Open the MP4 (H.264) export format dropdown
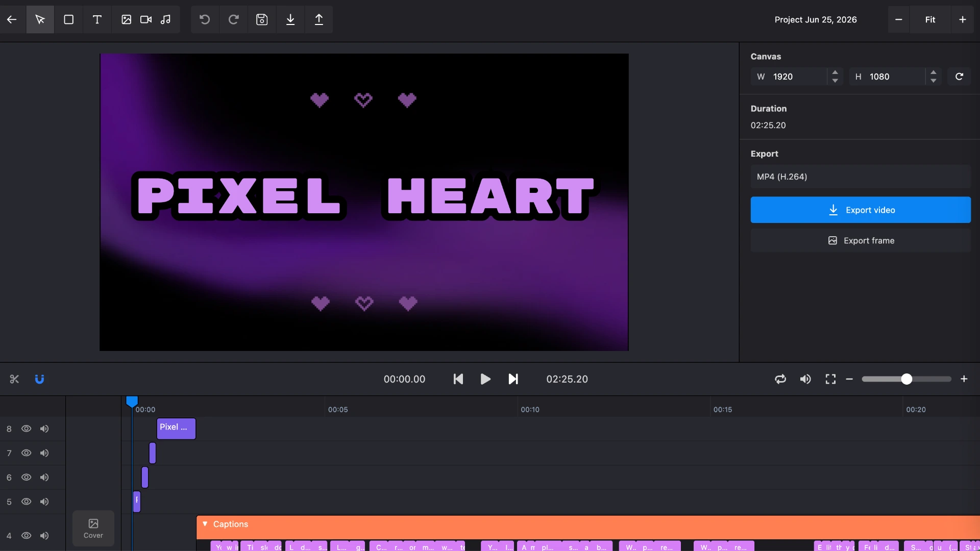Viewport: 980px width, 551px height. 861,177
